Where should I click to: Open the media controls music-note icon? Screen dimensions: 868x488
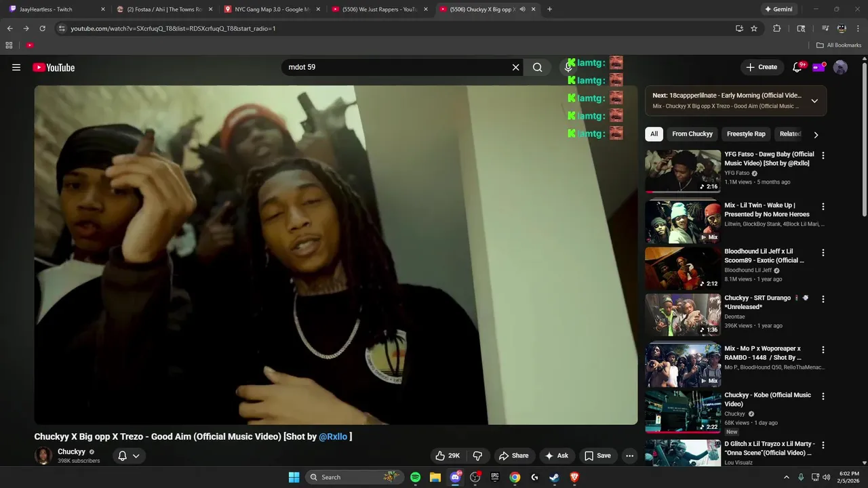tap(825, 28)
